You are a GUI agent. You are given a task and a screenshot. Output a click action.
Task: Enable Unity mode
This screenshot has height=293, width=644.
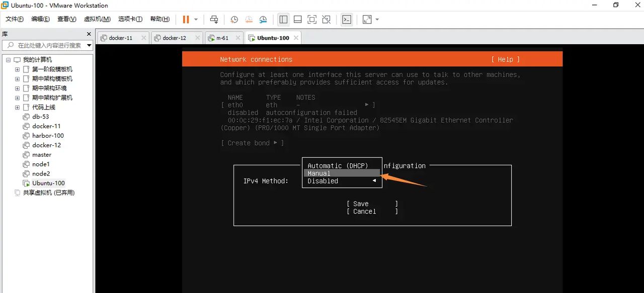coord(326,19)
